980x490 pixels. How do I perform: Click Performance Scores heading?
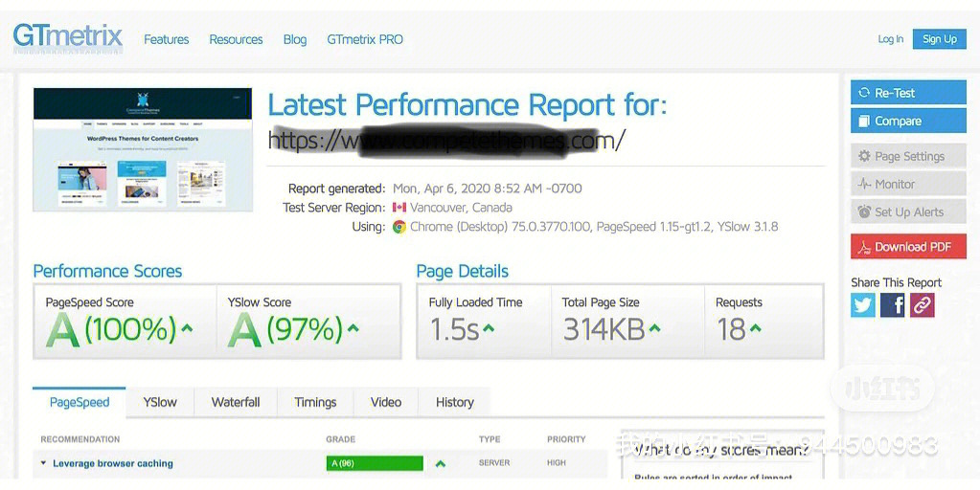pos(107,271)
